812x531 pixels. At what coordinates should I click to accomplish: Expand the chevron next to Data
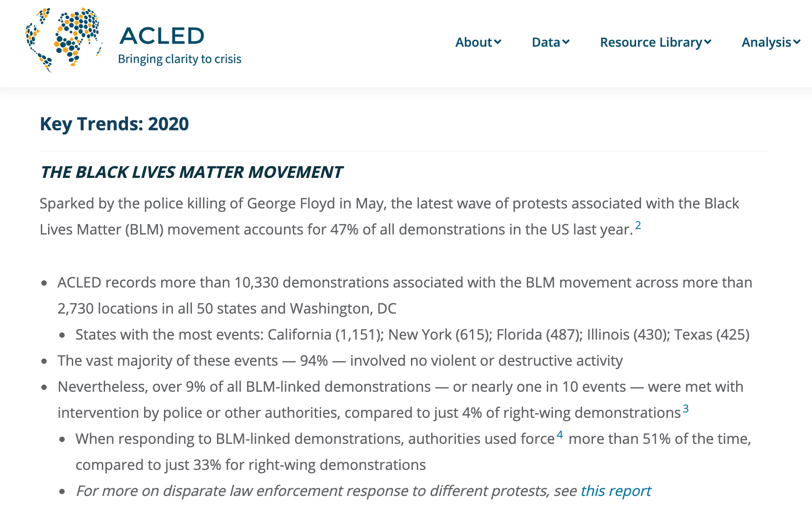[x=566, y=42]
